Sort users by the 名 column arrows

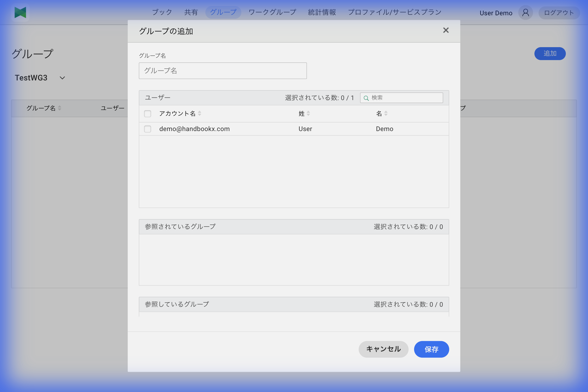coord(386,113)
